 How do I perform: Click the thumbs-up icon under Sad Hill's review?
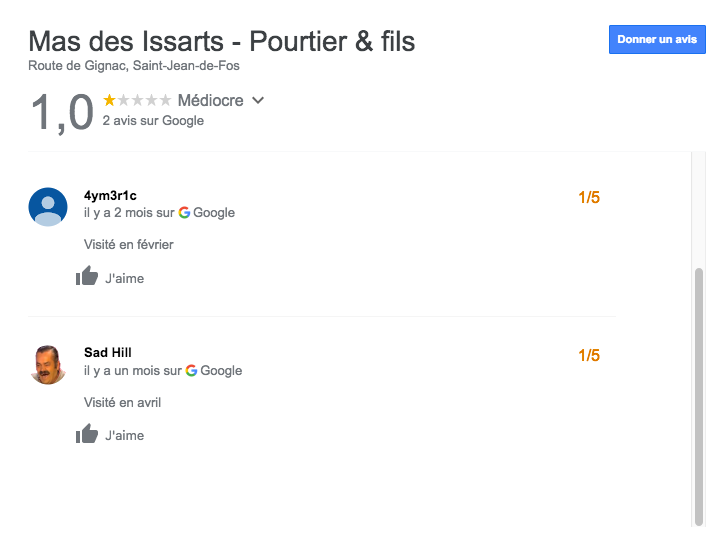87,433
